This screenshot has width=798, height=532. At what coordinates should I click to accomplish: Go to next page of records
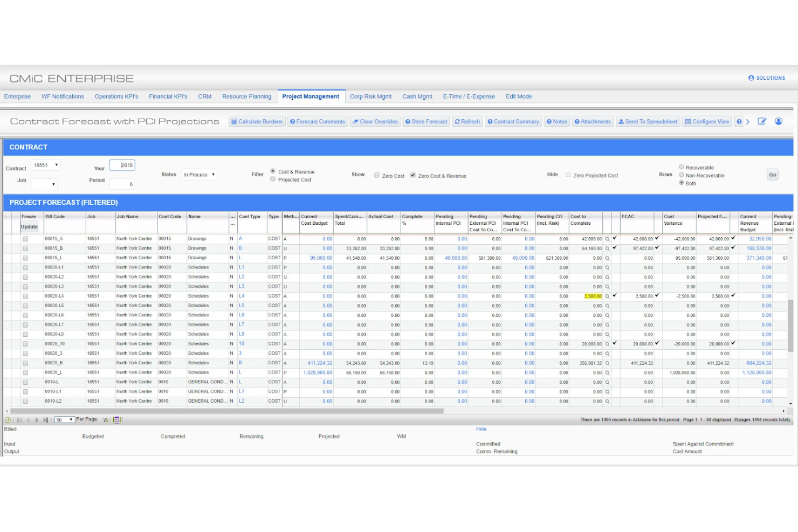click(37, 420)
